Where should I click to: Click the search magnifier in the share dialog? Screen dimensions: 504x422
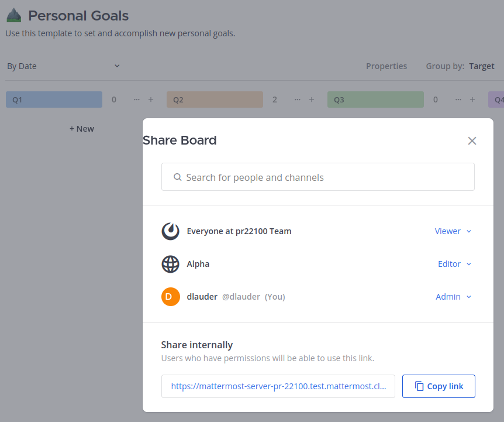click(177, 176)
